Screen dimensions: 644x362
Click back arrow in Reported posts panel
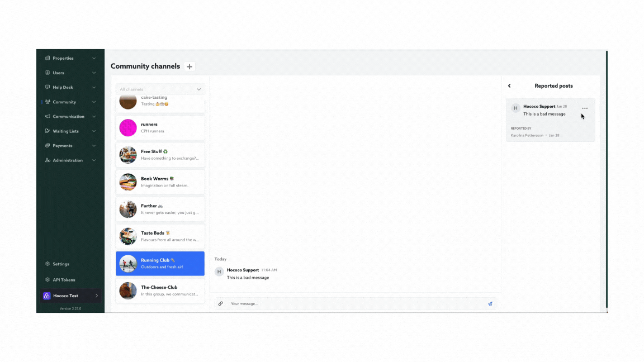coord(509,86)
